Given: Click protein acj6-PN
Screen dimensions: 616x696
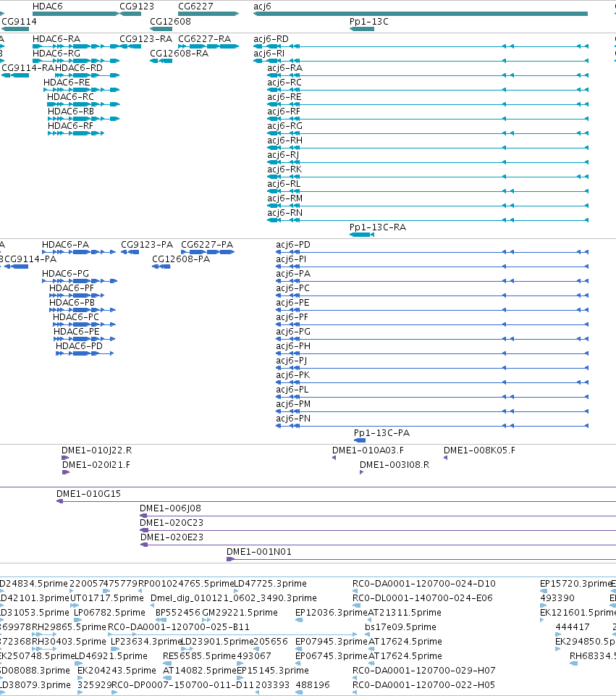Looking at the screenshot, I should (x=293, y=419).
